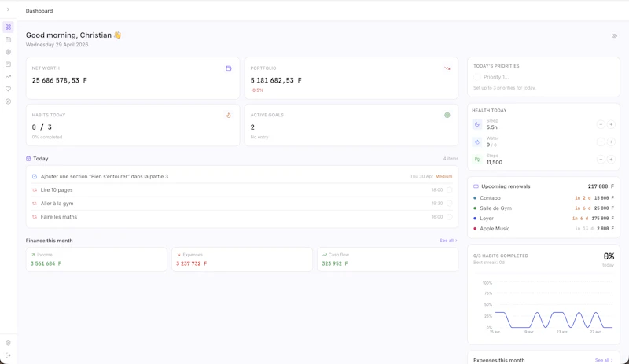
Task: Click the footsteps Steps icon
Action: (477, 160)
